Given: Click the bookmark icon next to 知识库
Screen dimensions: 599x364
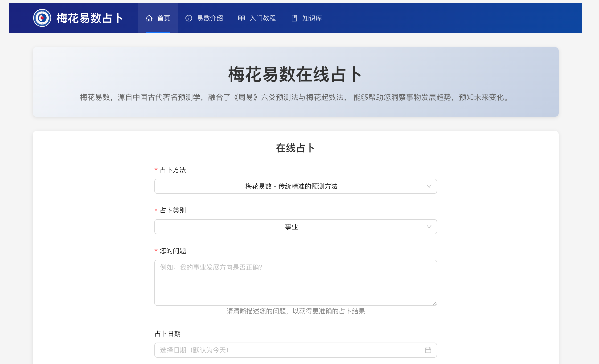Looking at the screenshot, I should point(294,18).
